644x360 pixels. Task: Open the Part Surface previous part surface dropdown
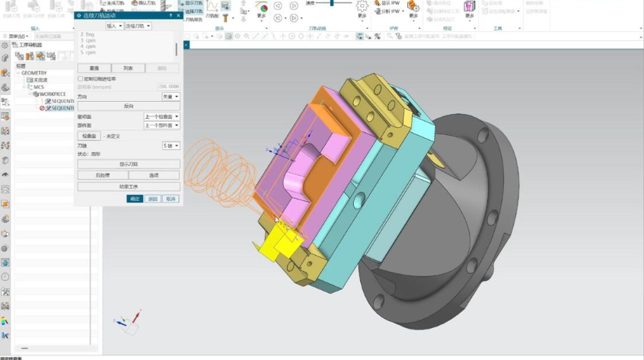click(x=162, y=125)
